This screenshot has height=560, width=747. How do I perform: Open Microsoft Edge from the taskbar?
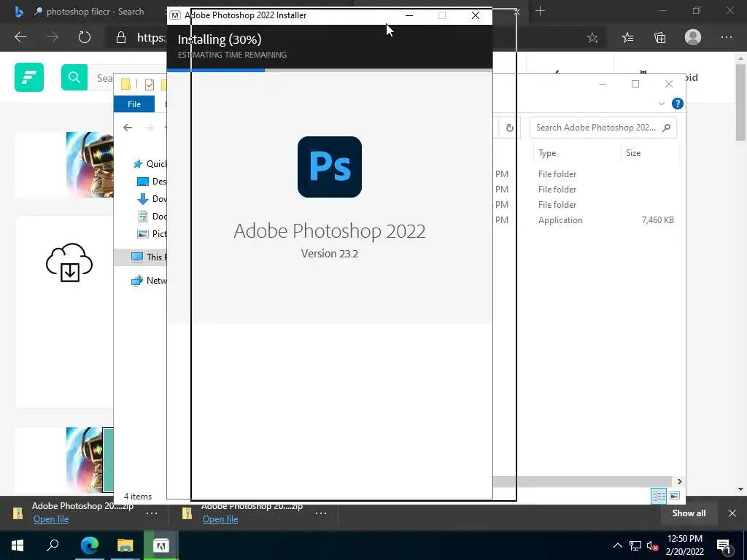[x=89, y=545]
